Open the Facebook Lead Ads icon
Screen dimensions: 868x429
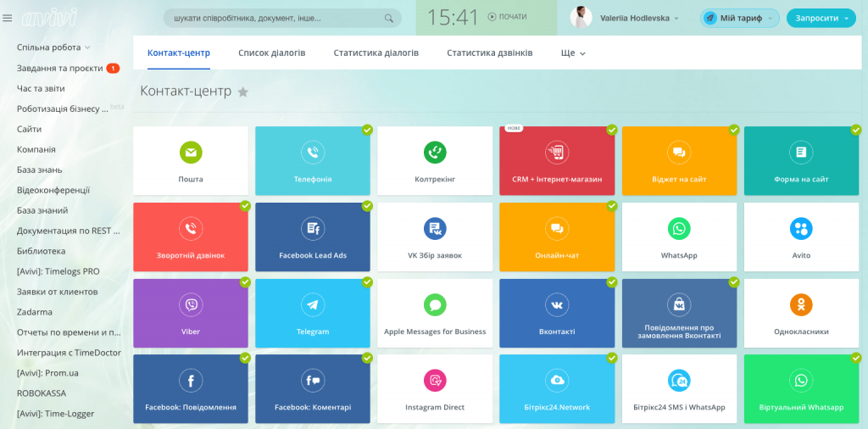click(313, 228)
